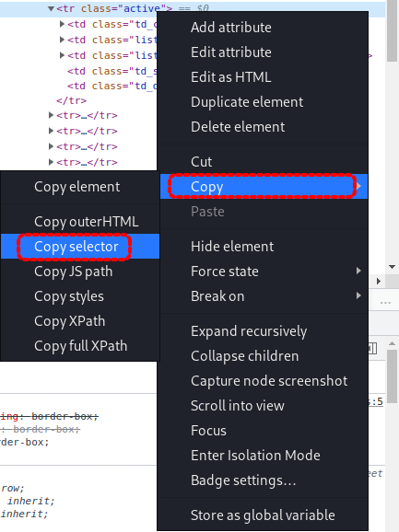The width and height of the screenshot is (399, 532).
Task: Select Expand recursively
Action: [264, 331]
